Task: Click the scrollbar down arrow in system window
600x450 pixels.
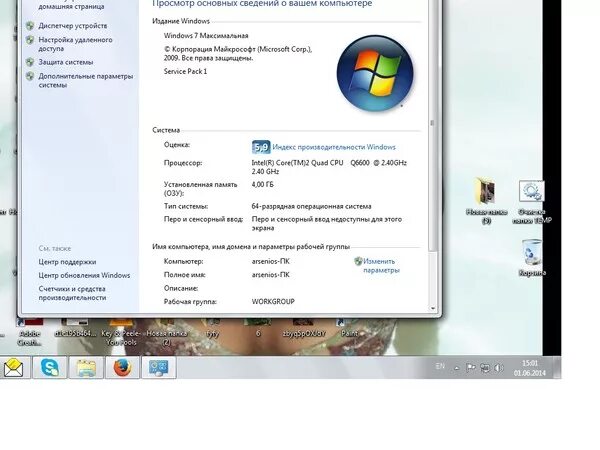Action: [x=432, y=308]
